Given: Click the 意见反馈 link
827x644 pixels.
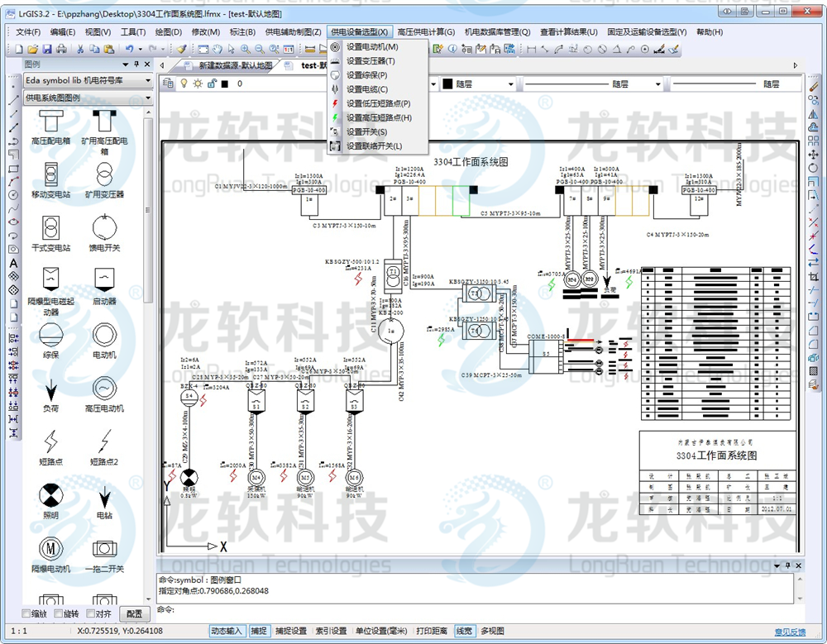Looking at the screenshot, I should 788,632.
